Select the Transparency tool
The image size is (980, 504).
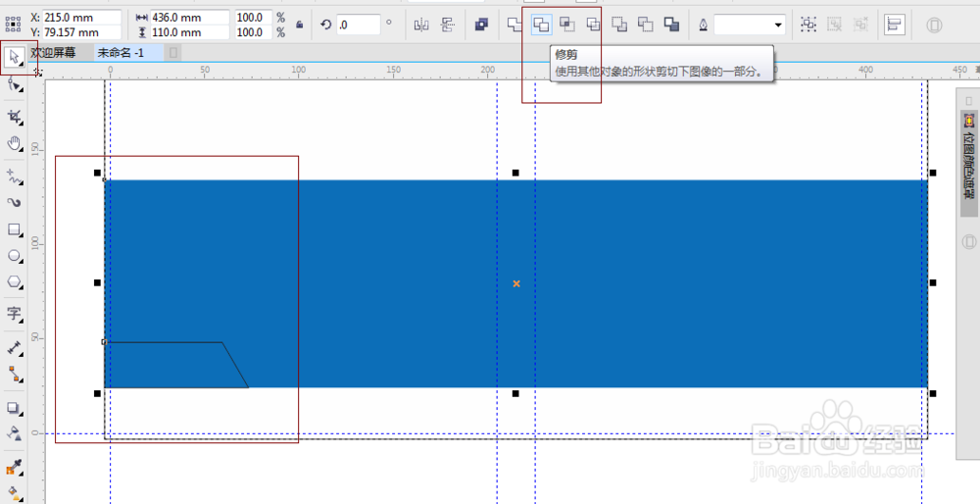pyautogui.click(x=14, y=433)
